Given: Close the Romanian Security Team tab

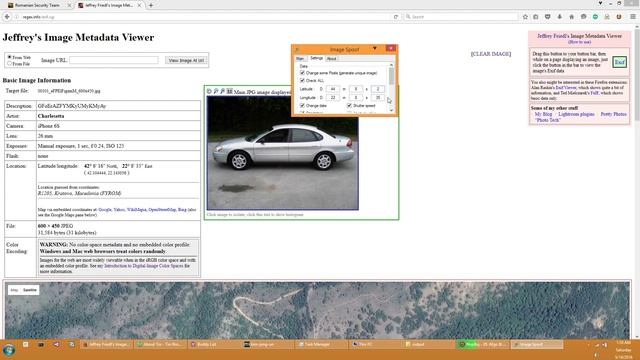Looking at the screenshot, I should (x=69, y=5).
